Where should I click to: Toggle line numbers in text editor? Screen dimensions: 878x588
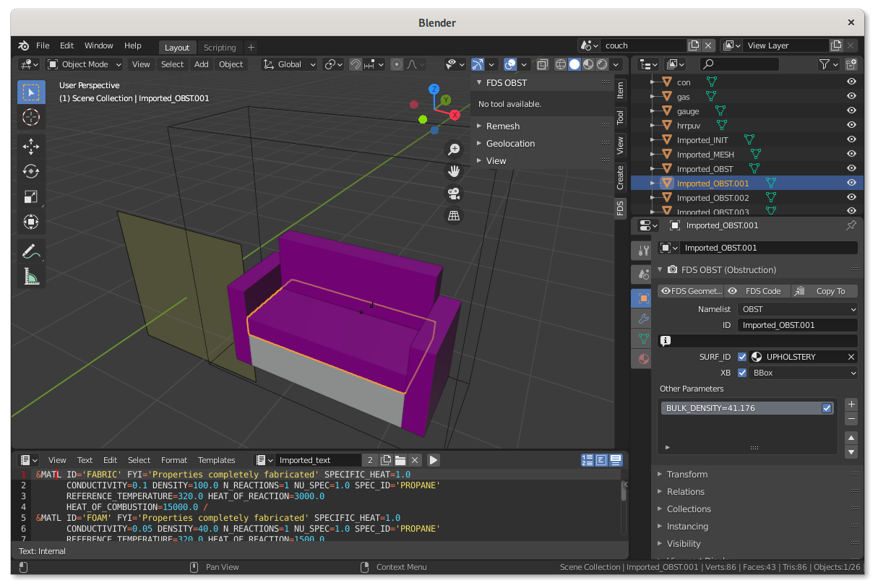click(588, 460)
